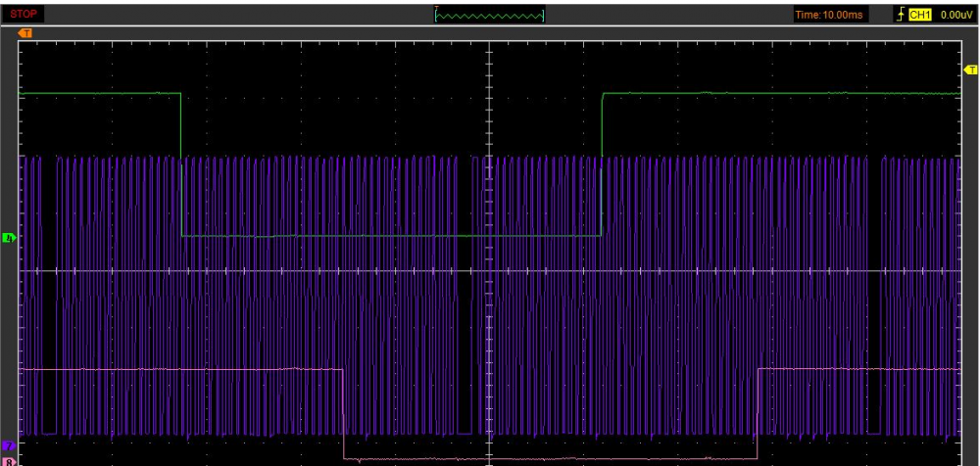Click the pink channel 8 ground marker

(x=10, y=460)
